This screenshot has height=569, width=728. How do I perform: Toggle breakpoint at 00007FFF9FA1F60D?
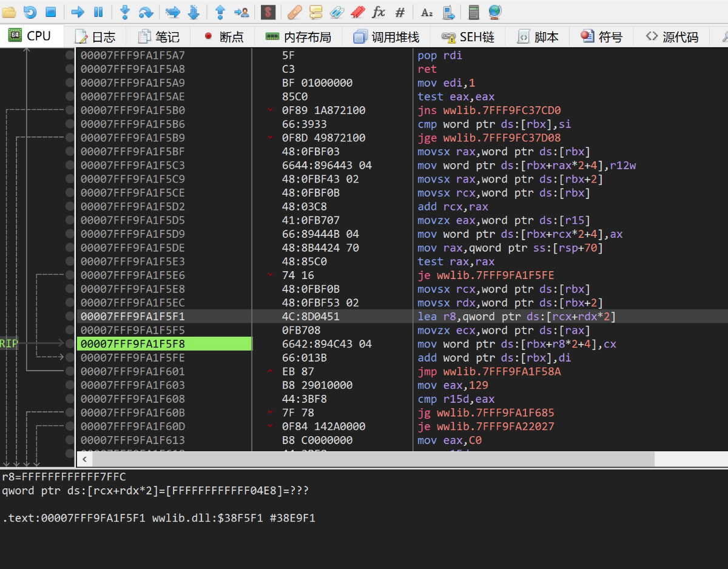coord(70,426)
